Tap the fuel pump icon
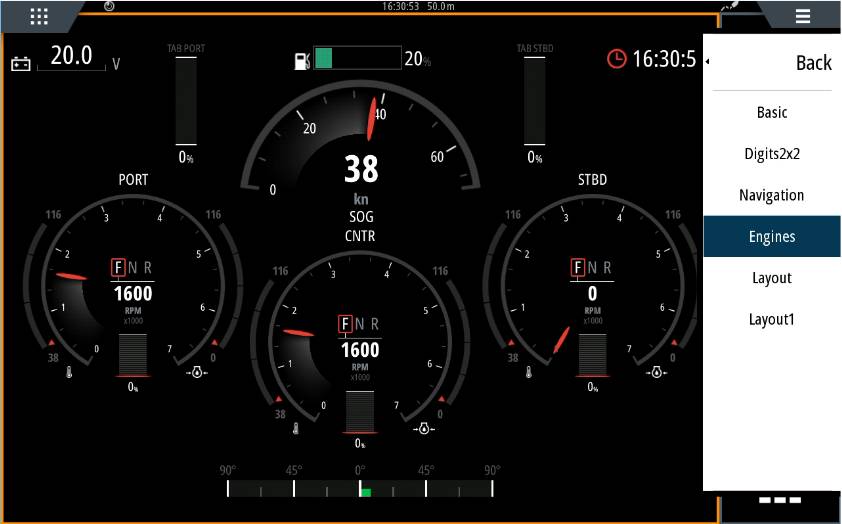The image size is (842, 524). 302,61
